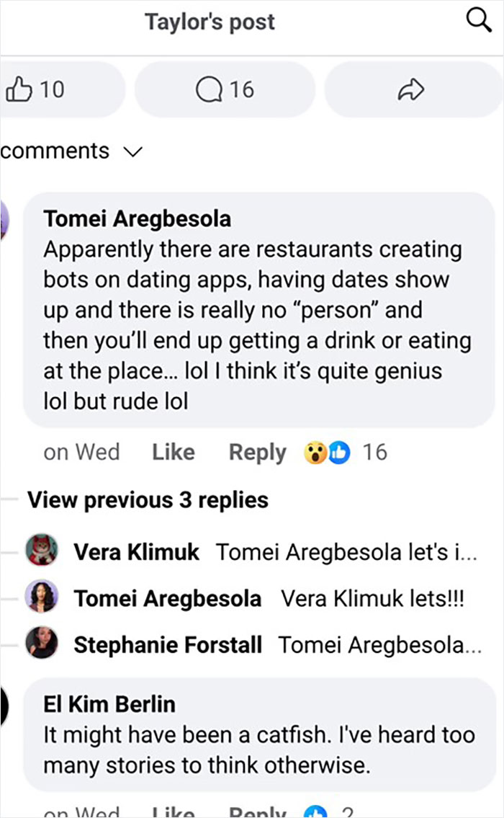Click the share arrow icon
Viewport: 504px width, 818px height.
(413, 89)
